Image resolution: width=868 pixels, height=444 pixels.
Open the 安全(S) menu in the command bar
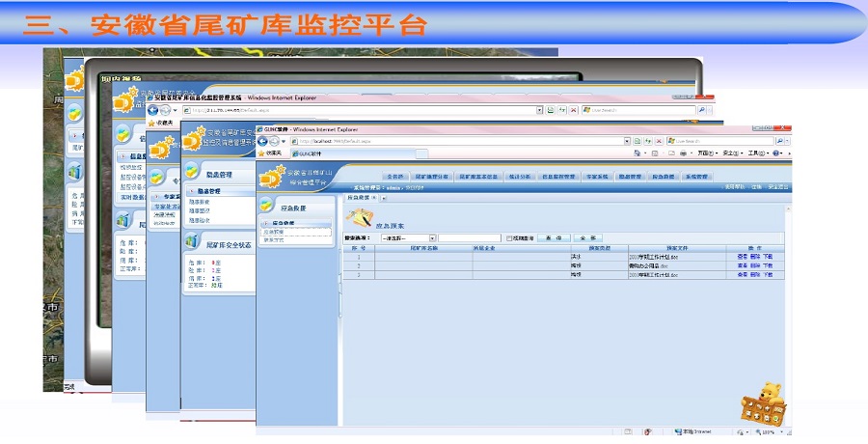[733, 153]
